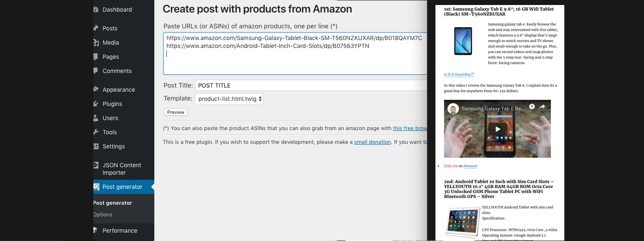
Task: Open the Template product-list.html.twig dropdown
Action: [x=229, y=99]
